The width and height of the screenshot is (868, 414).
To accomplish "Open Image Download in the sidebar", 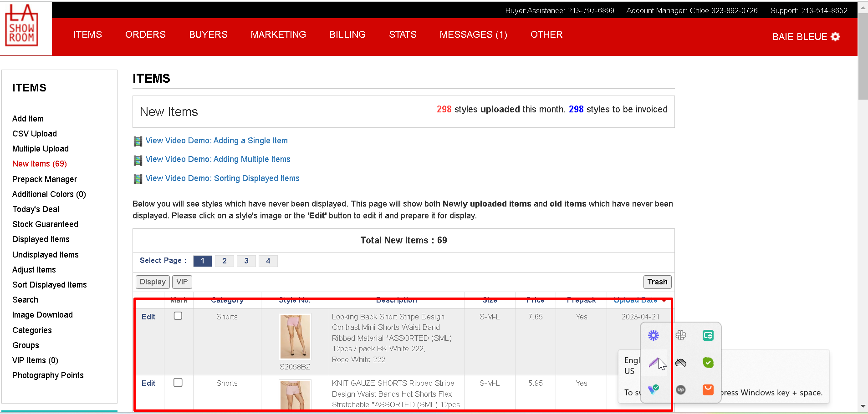I will (x=43, y=315).
